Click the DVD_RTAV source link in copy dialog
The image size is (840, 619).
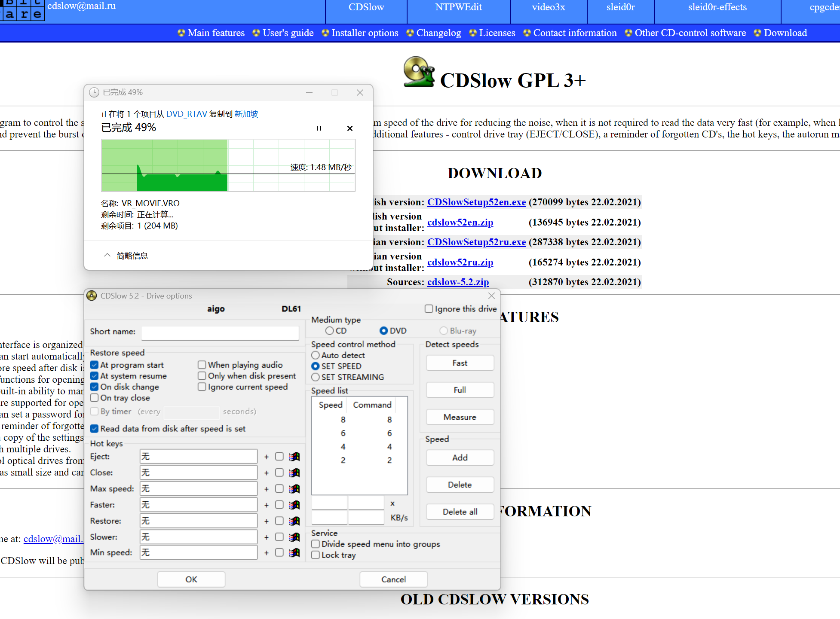[x=187, y=114]
